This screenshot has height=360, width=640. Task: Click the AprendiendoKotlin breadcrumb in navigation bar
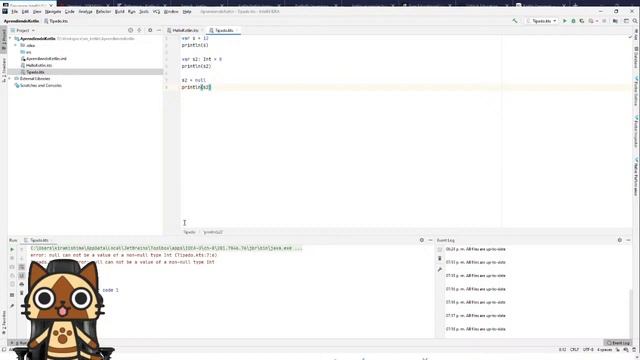tap(22, 21)
